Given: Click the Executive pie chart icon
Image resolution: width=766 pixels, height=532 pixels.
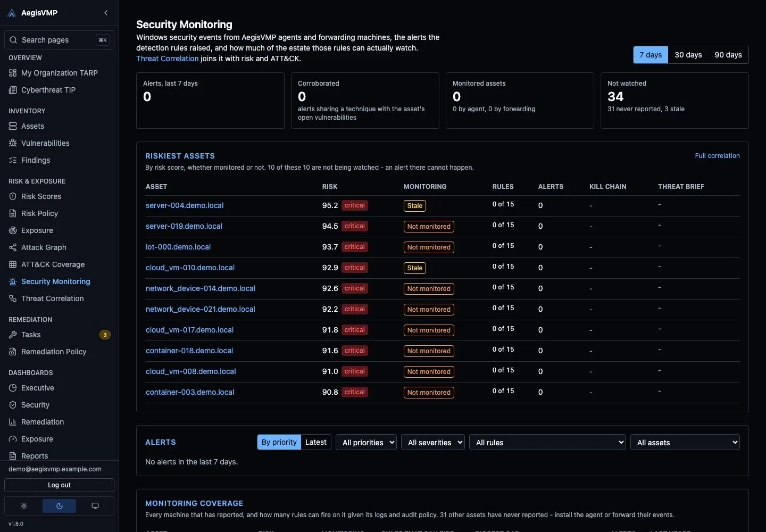Looking at the screenshot, I should (x=13, y=388).
